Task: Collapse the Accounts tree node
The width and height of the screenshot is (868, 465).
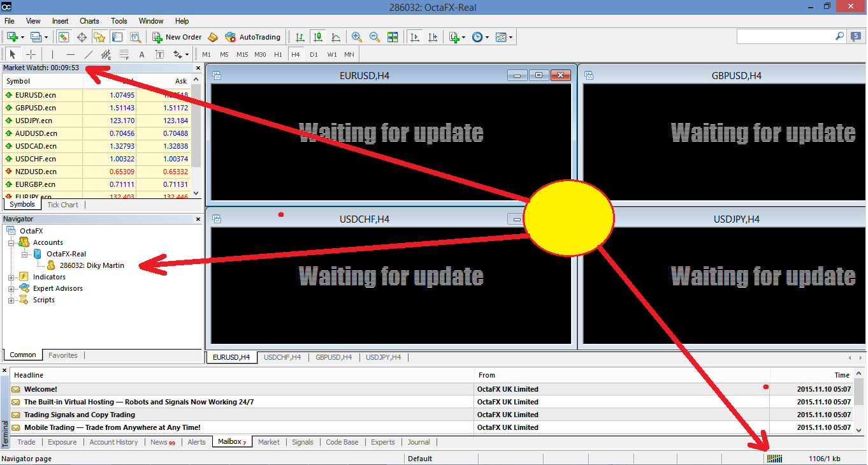Action: tap(11, 242)
